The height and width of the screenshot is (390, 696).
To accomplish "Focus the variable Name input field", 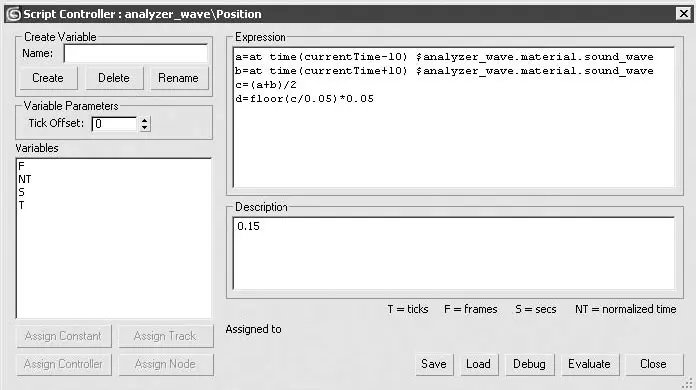I will [x=136, y=54].
